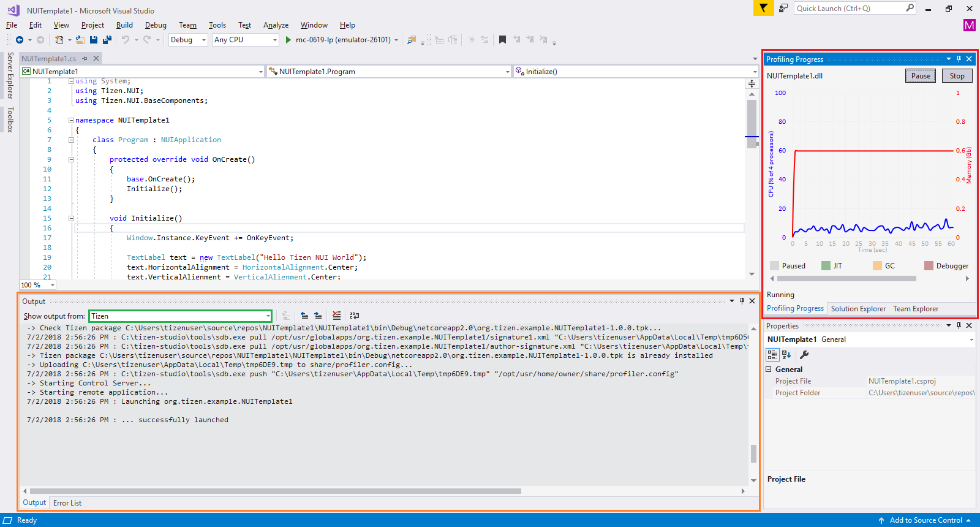Click the Open File folder icon
Screen dimensions: 980x527
[x=80, y=40]
